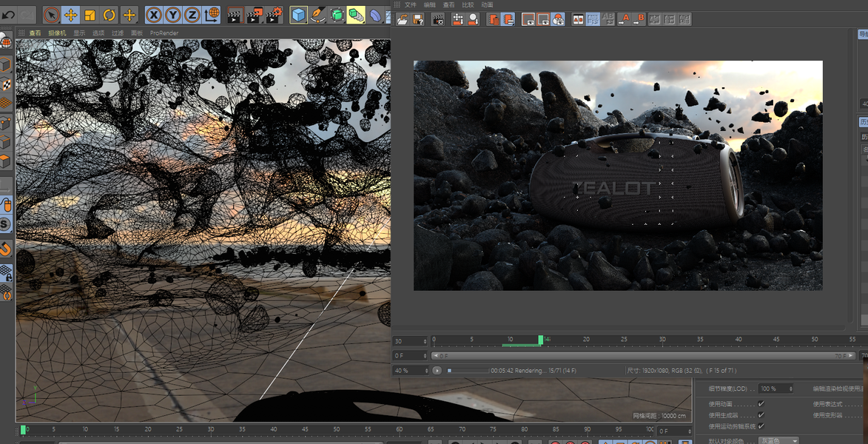Click the rendered ZEALOT speaker image
Image resolution: width=868 pixels, height=444 pixels.
[618, 175]
